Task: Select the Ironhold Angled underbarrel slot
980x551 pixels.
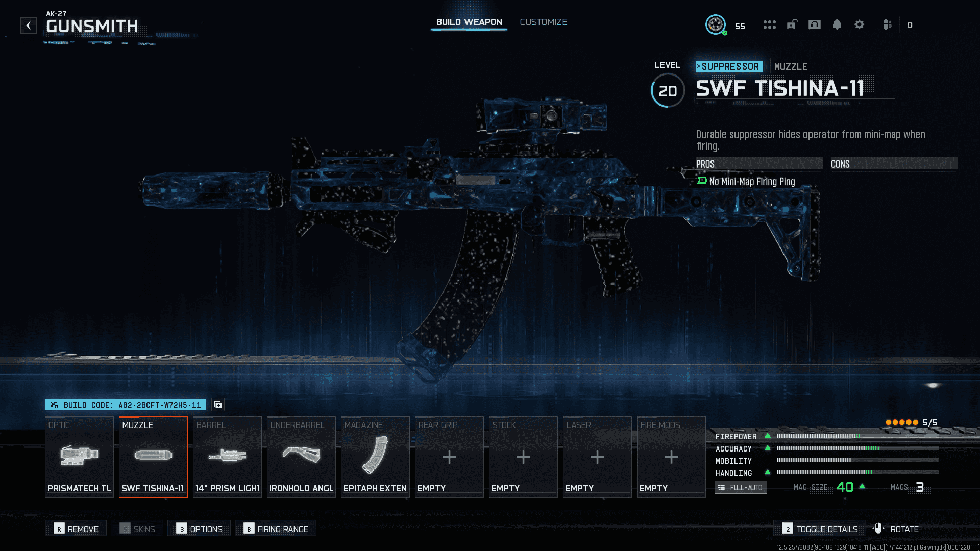Action: click(301, 456)
